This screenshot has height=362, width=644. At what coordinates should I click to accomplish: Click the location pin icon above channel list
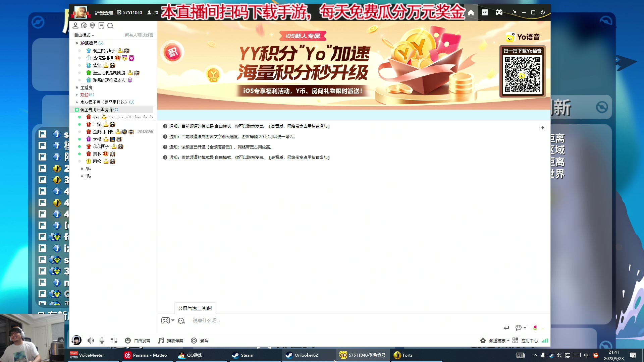pos(93,25)
